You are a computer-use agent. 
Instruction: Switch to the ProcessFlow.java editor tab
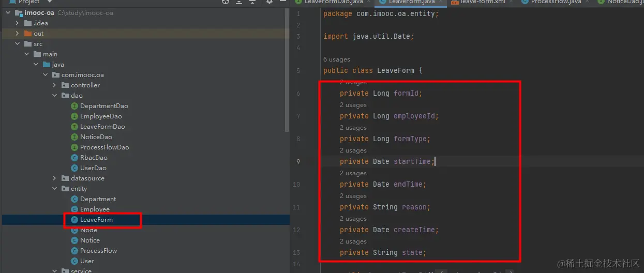point(556,2)
